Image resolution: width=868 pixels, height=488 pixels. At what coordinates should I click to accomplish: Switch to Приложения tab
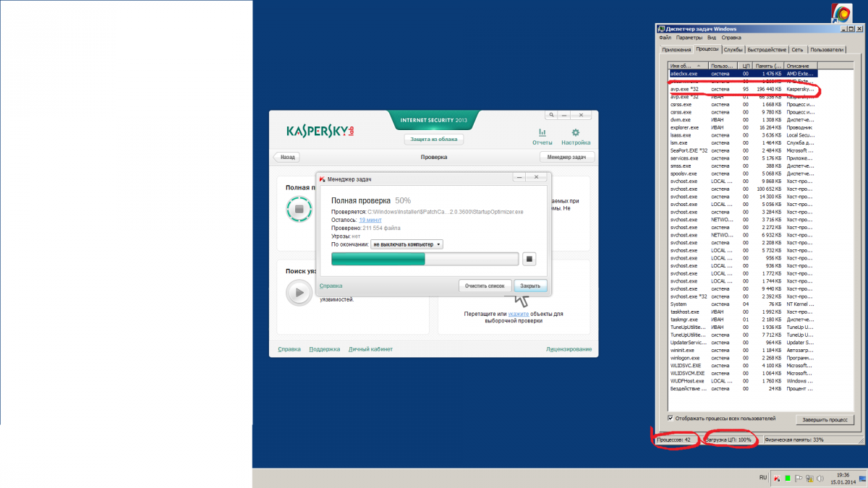tap(676, 50)
